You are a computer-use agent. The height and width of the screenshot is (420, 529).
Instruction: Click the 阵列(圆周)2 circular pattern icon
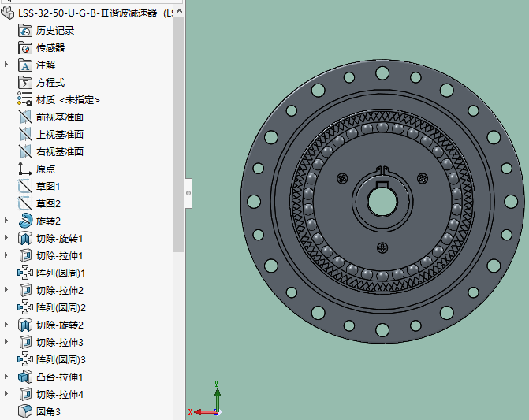pyautogui.click(x=25, y=307)
